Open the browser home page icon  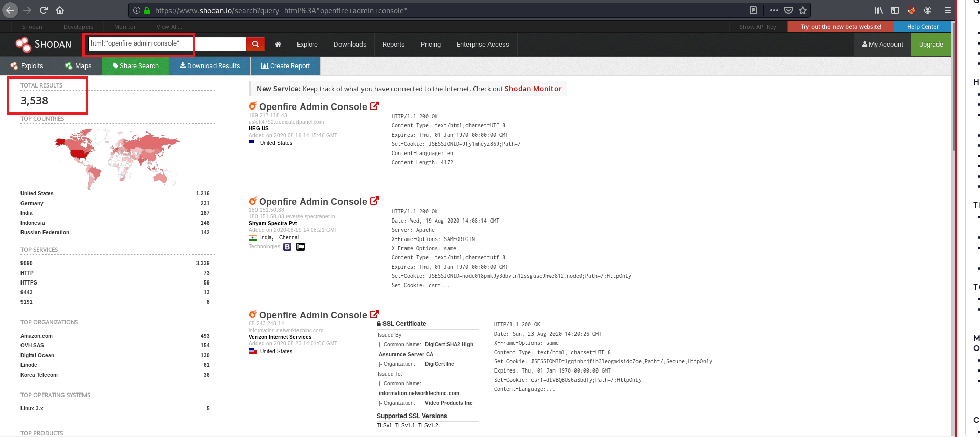pos(60,10)
